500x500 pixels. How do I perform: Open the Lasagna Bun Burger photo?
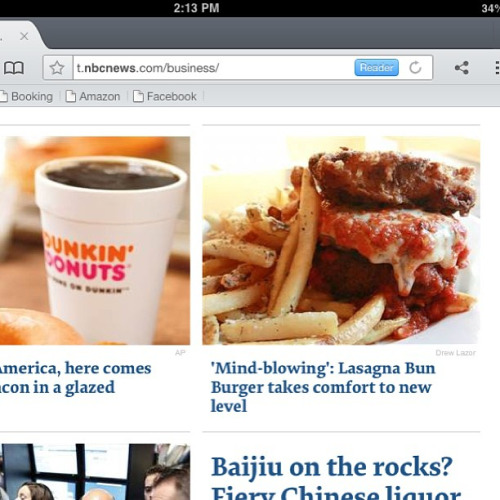tap(341, 240)
